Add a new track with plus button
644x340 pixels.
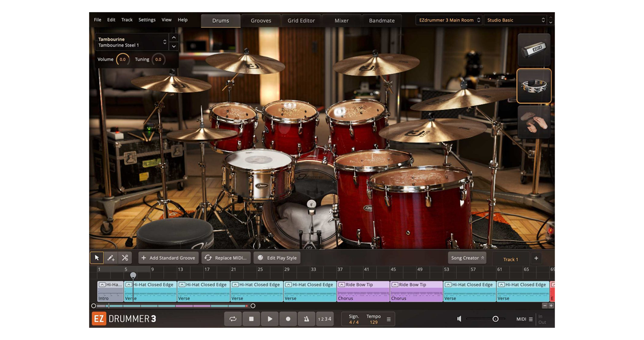(x=536, y=258)
